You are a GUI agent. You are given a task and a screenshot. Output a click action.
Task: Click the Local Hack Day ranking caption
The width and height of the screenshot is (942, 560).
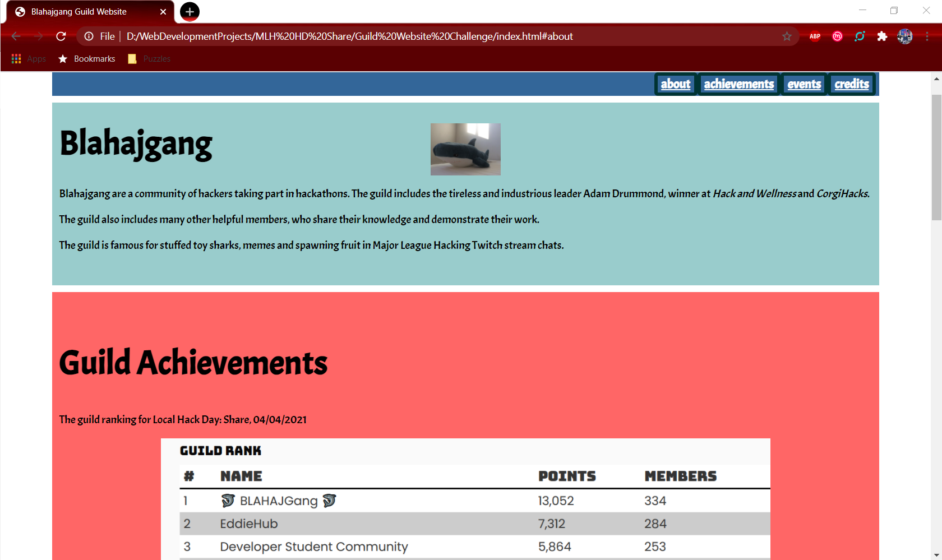tap(183, 419)
